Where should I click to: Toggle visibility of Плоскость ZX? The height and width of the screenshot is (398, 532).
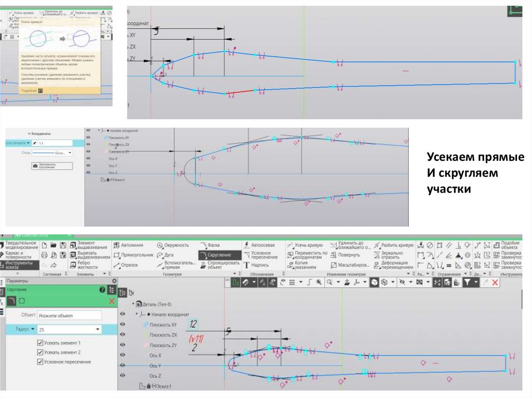[x=123, y=335]
